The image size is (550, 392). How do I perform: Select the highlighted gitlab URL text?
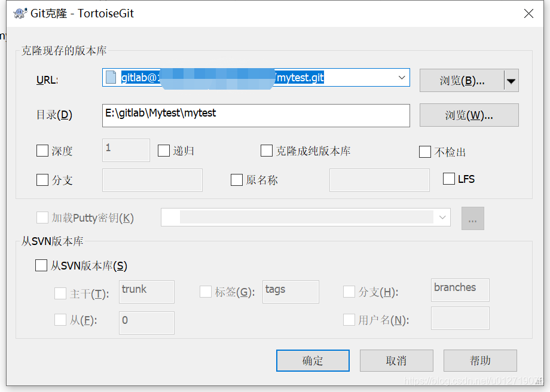click(x=222, y=78)
